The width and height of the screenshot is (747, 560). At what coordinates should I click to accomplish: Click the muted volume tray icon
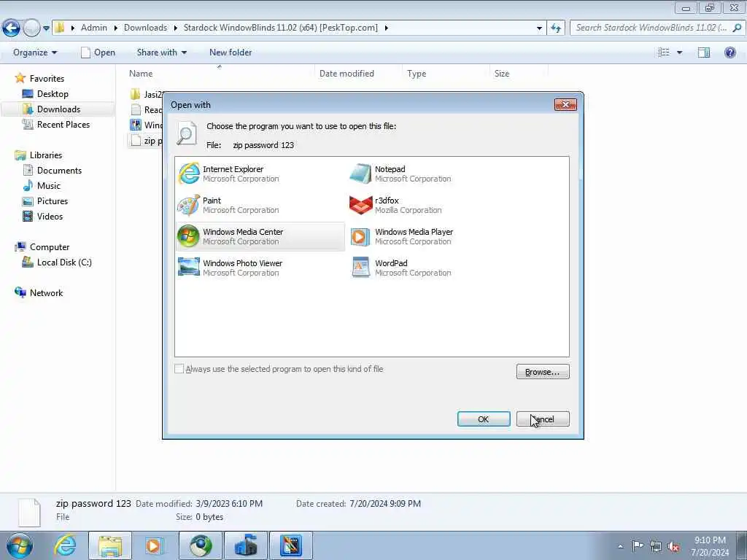pos(673,546)
